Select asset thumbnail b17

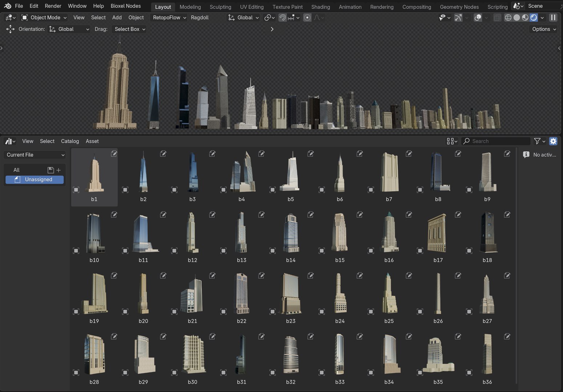(438, 237)
